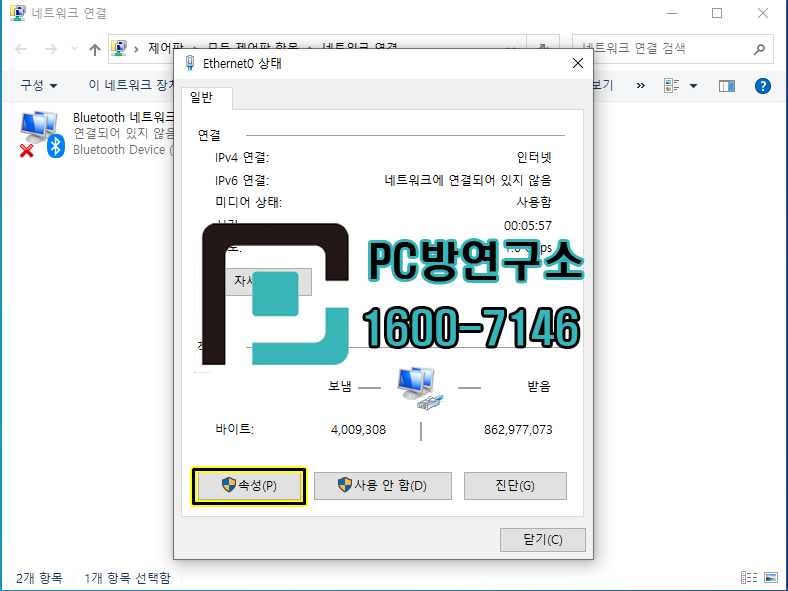Click the Ethernet0 상태 dialog title icon

point(190,63)
